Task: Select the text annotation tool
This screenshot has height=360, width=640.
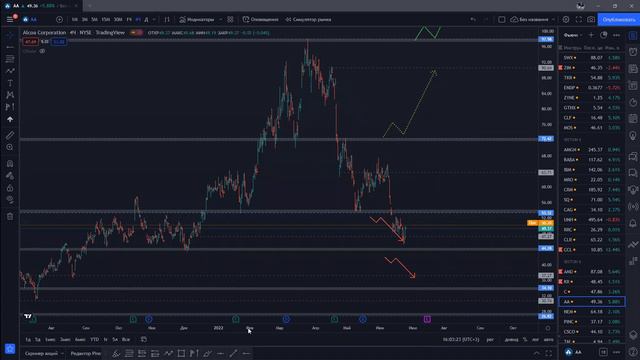Action: point(10,83)
